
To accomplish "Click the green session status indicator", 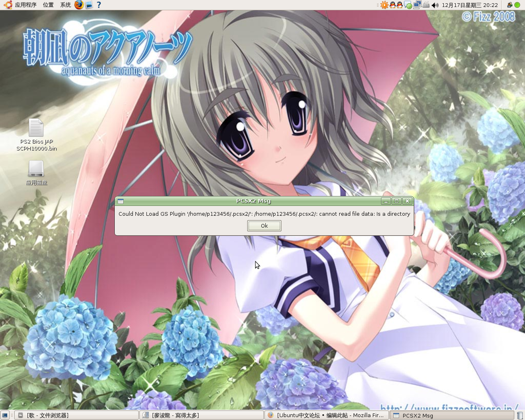I will tap(517, 5).
